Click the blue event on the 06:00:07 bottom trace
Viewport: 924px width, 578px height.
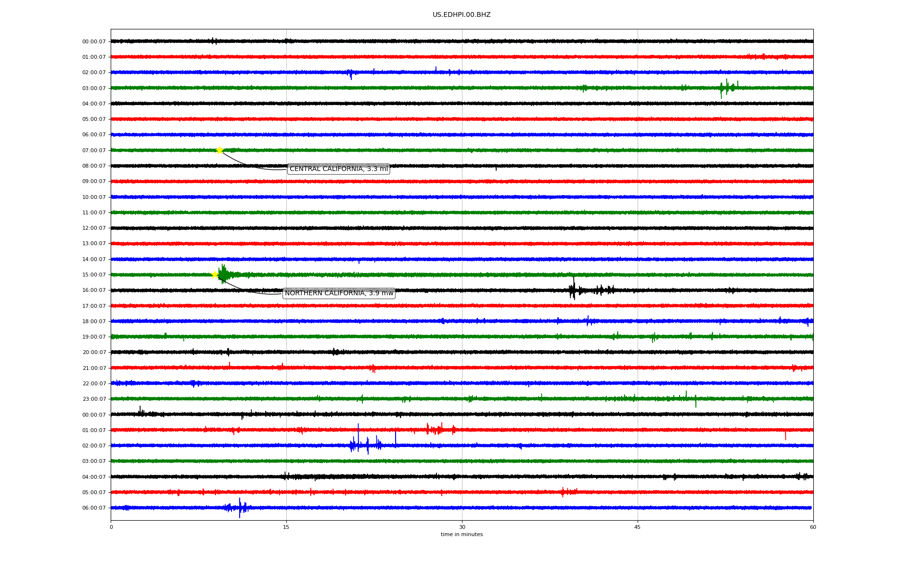tap(239, 508)
